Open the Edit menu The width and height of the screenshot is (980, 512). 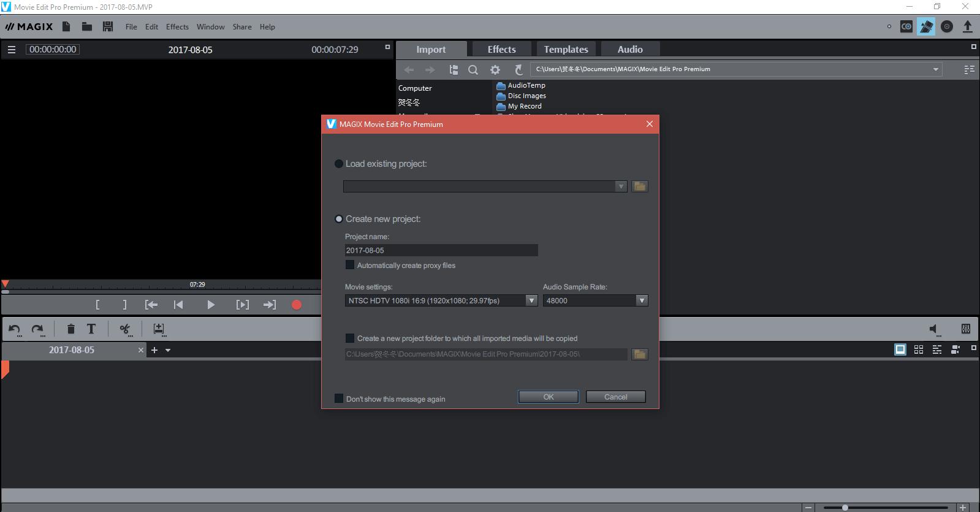tap(151, 27)
